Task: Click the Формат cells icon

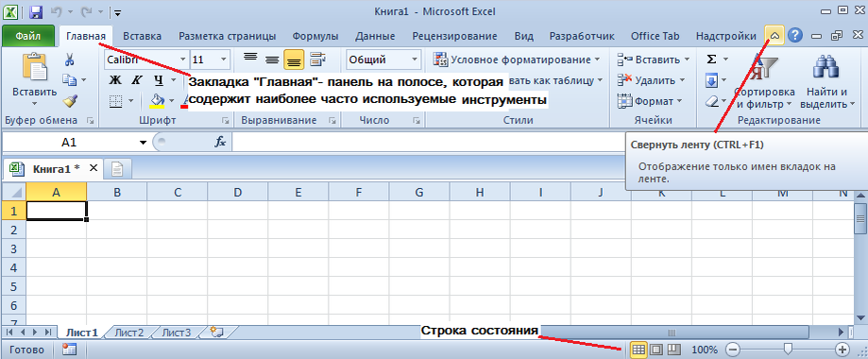Action: click(x=625, y=101)
